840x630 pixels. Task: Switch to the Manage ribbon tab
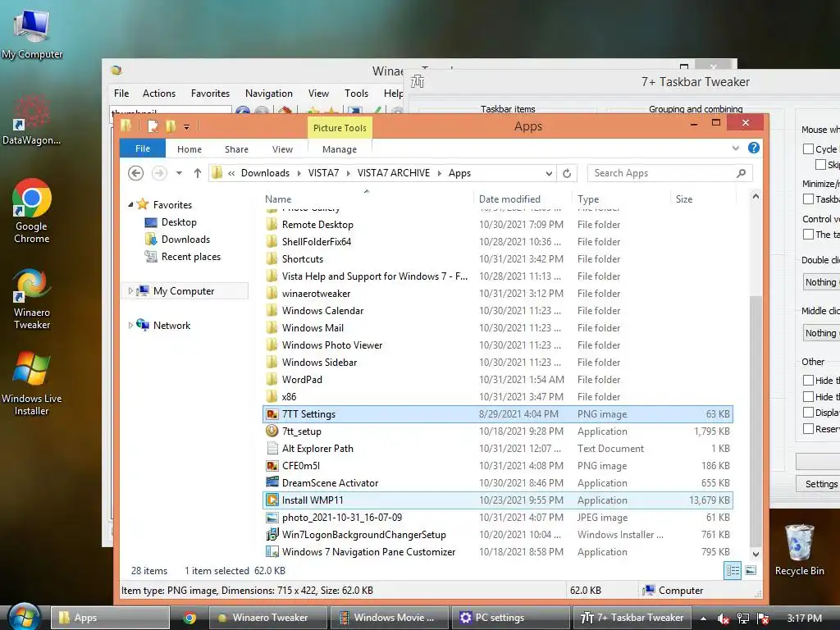click(339, 149)
